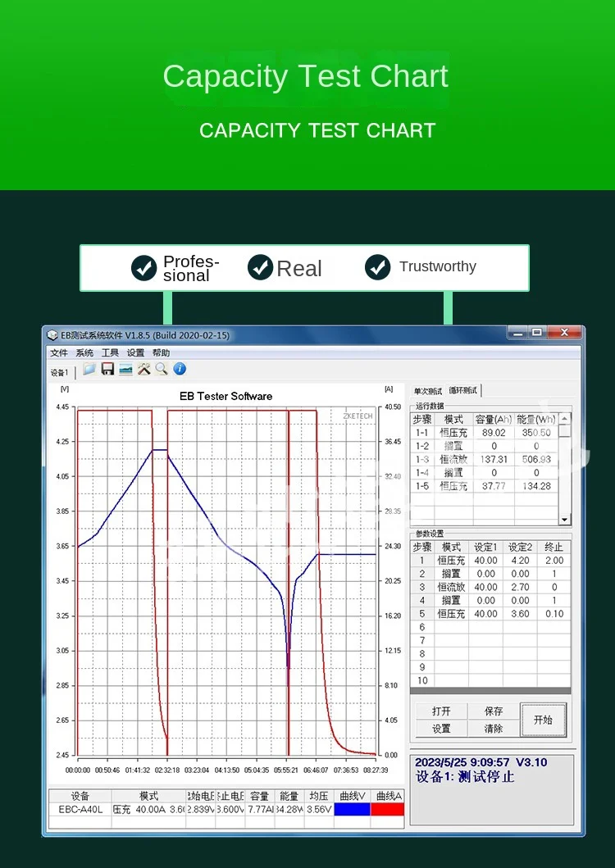Switch to the 单次测试 tab
The width and height of the screenshot is (615, 868).
pyautogui.click(x=428, y=391)
